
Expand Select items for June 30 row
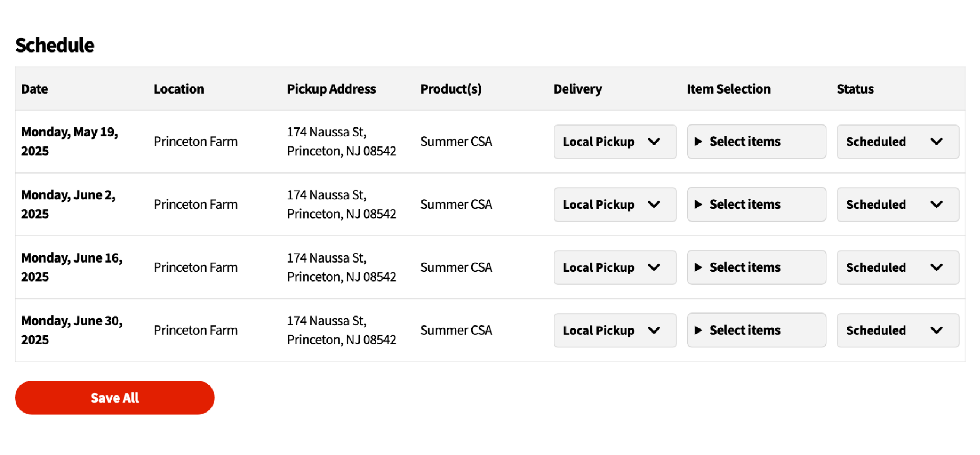point(756,330)
